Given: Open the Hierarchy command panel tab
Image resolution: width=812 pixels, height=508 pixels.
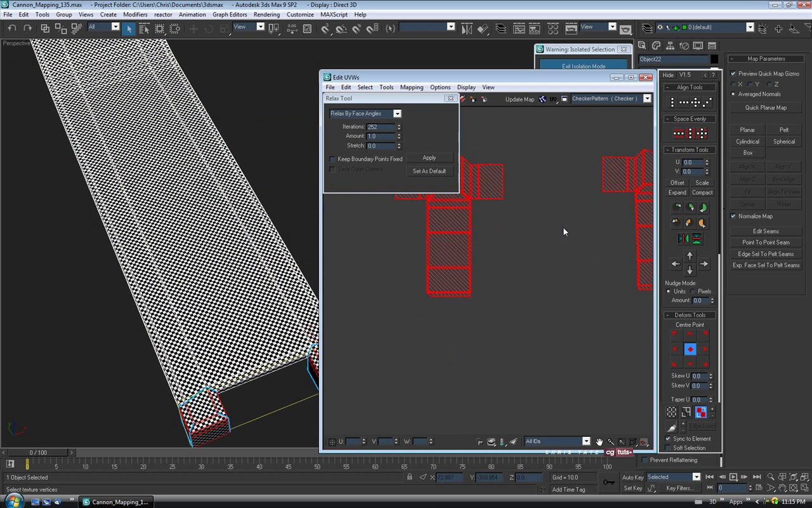Looking at the screenshot, I should [x=670, y=46].
